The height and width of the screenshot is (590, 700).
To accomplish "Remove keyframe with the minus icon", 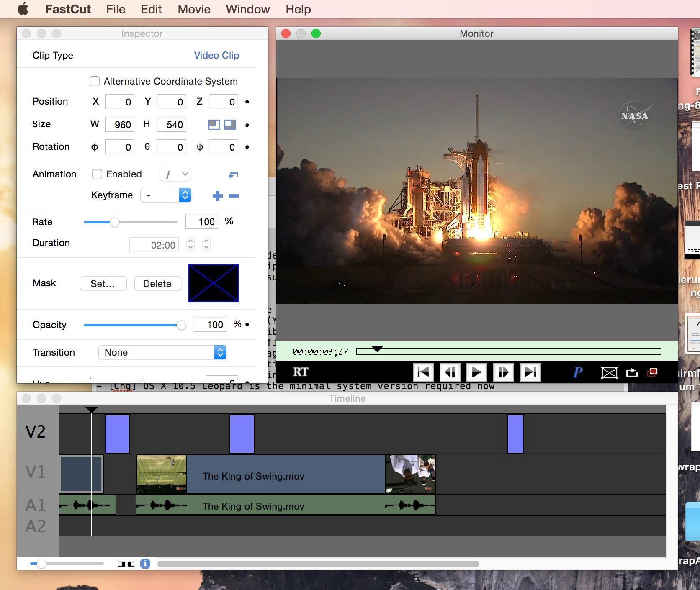I will [x=234, y=195].
